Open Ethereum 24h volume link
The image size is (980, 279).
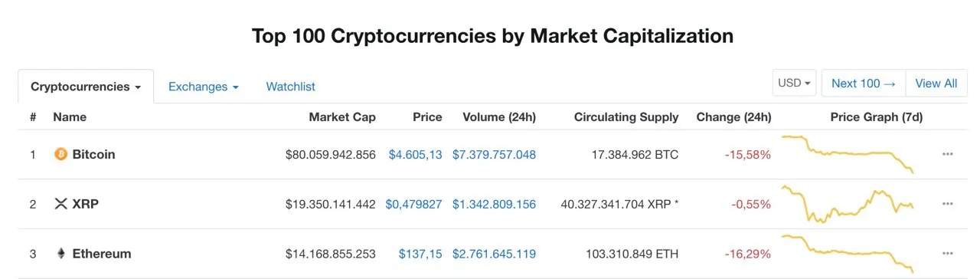[x=494, y=254]
